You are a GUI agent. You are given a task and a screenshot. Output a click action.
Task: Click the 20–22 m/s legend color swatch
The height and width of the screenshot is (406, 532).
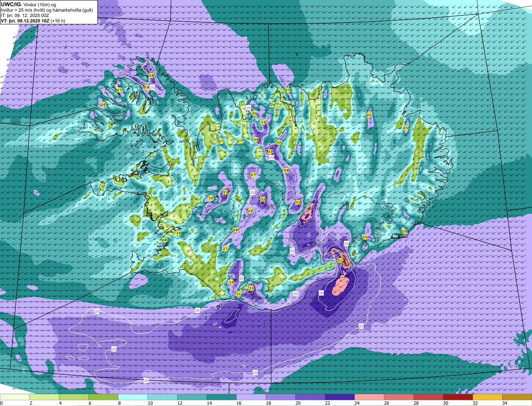tap(310, 397)
